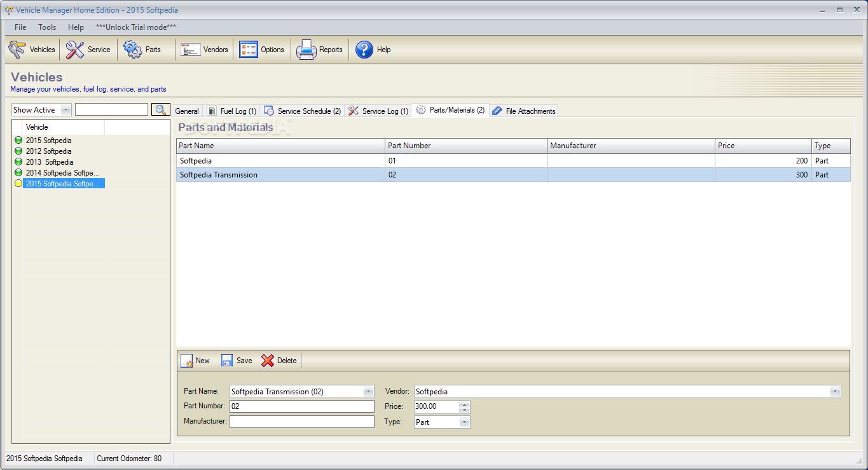
Task: Switch to the Service Log (1) tab
Action: (x=378, y=111)
